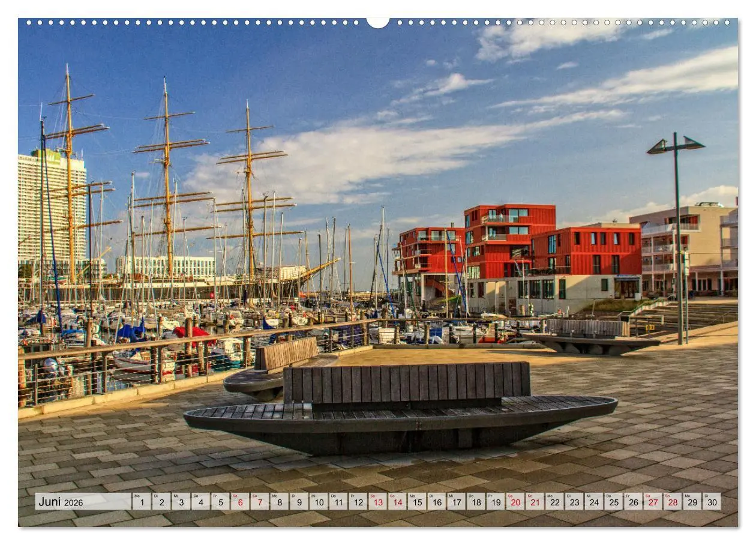Click the central calendar hanger hole
The height and width of the screenshot is (545, 756).
(x=378, y=23)
